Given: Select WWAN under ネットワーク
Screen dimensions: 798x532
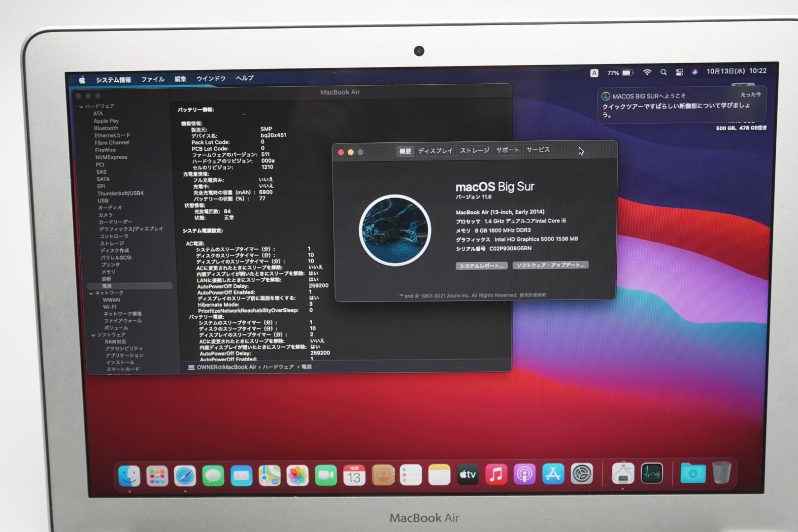Looking at the screenshot, I should [x=111, y=300].
